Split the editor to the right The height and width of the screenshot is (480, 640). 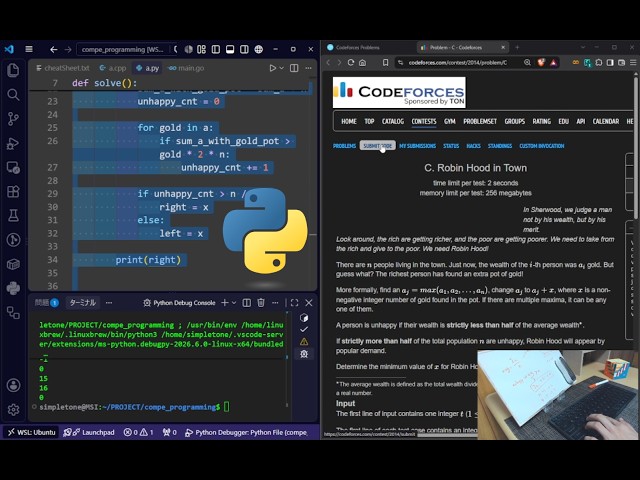pos(294,68)
